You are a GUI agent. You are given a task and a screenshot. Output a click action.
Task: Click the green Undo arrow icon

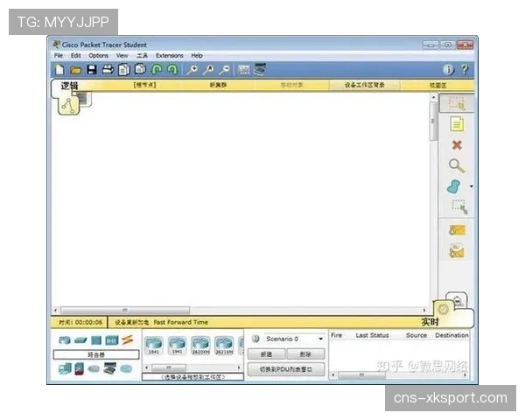[x=157, y=69]
